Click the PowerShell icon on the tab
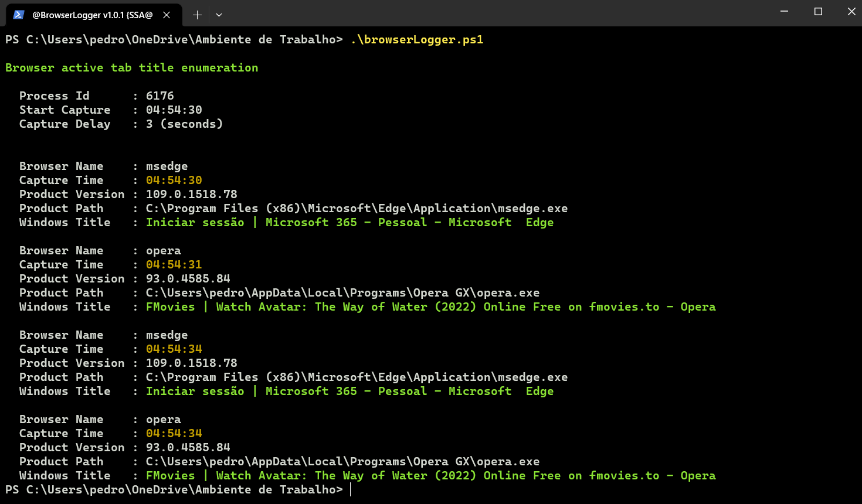The height and width of the screenshot is (504, 862). 18,15
